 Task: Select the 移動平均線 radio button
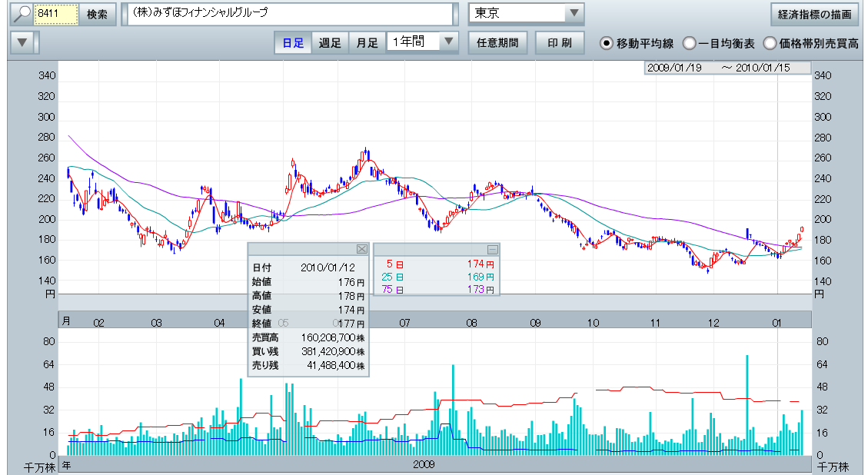(607, 44)
